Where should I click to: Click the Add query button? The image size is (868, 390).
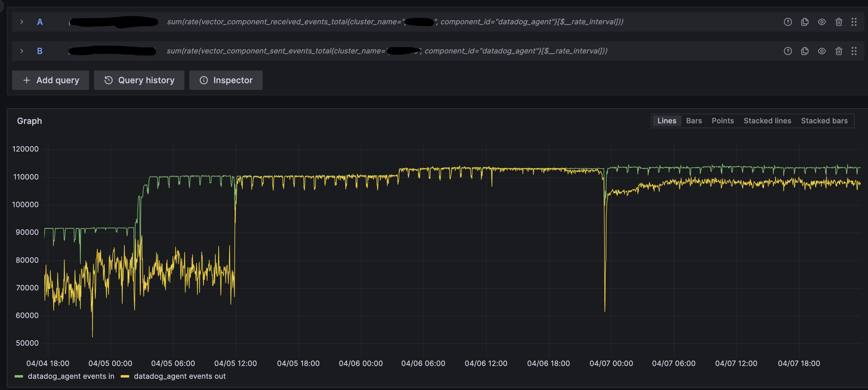51,80
